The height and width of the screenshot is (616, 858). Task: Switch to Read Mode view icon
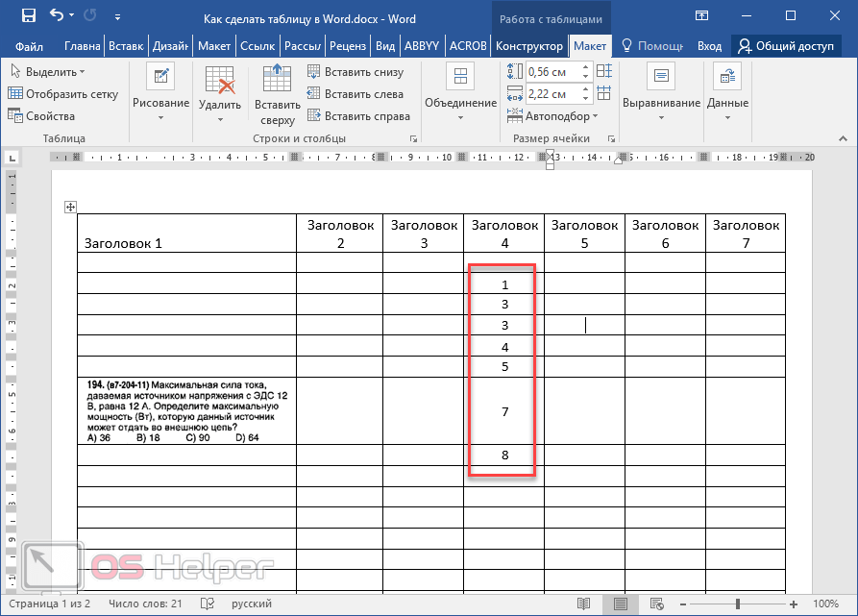pos(583,604)
